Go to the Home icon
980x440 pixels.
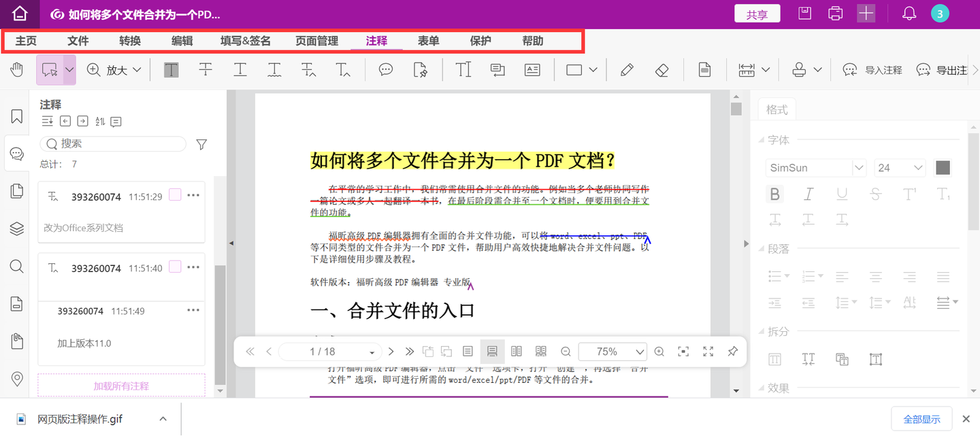20,13
